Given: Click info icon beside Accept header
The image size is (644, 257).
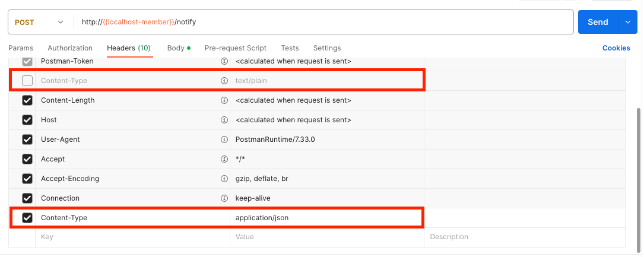Looking at the screenshot, I should (224, 159).
